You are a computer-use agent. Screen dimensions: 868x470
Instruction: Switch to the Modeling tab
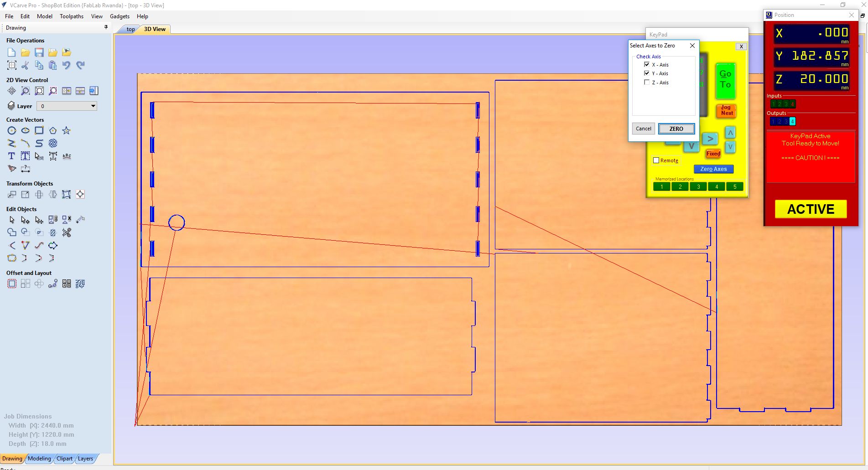click(39, 459)
